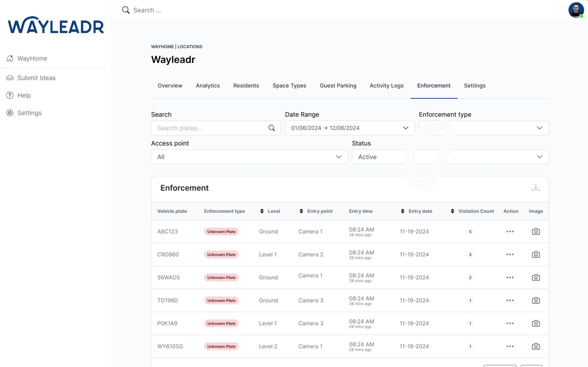
Task: Toggle sorting on Violation Count column
Action: [452, 211]
